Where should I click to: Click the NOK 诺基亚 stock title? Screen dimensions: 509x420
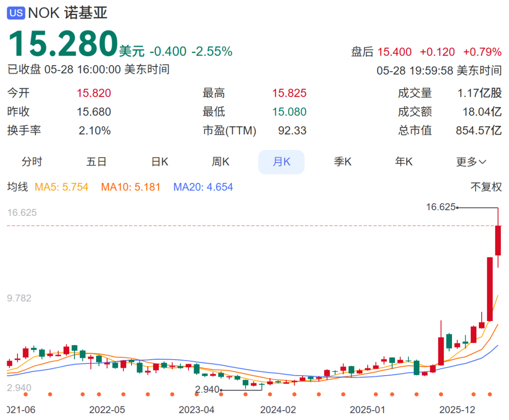(x=67, y=13)
